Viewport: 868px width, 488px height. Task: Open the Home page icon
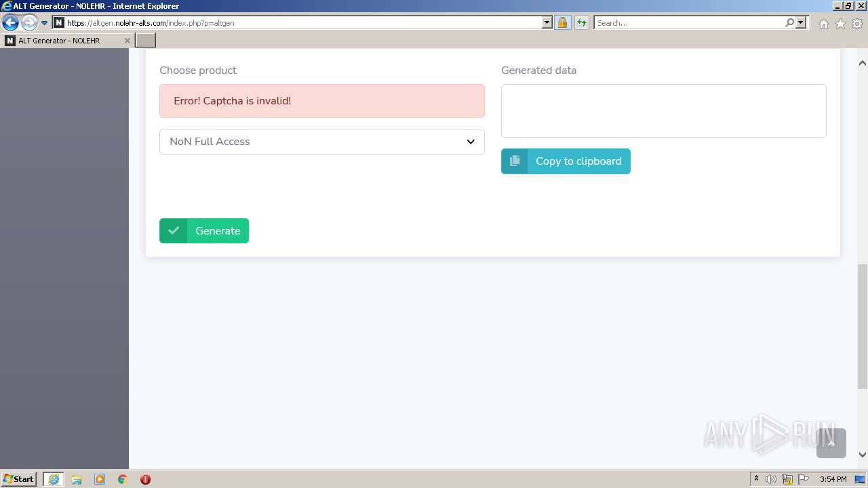tap(823, 24)
